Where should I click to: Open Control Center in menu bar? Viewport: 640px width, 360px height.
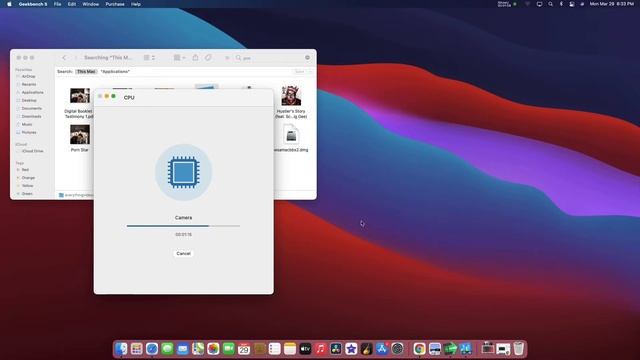tap(572, 4)
